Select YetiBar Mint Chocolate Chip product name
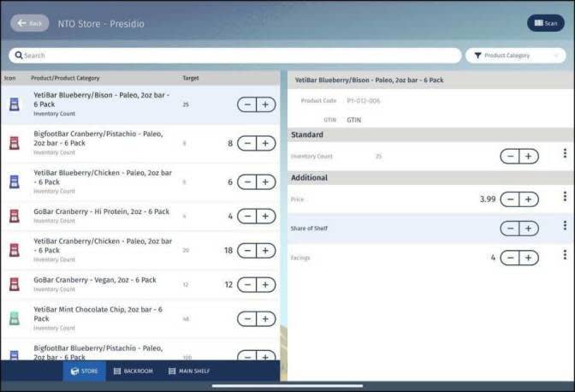This screenshot has width=575, height=392. click(x=98, y=314)
